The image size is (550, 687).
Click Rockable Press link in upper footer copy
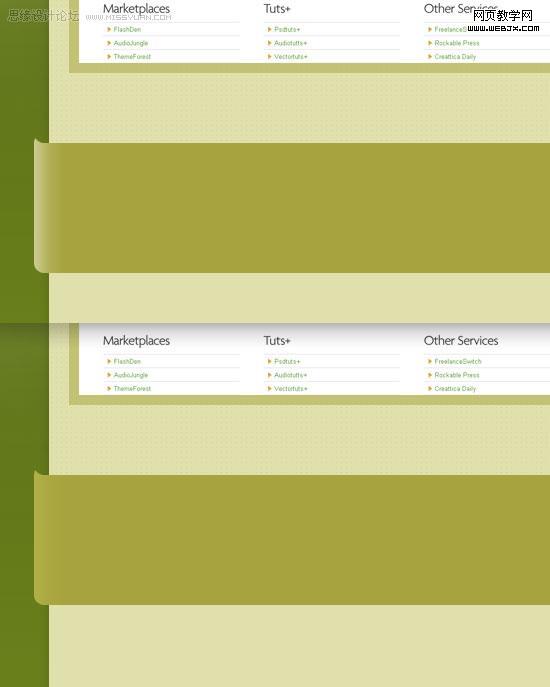457,43
